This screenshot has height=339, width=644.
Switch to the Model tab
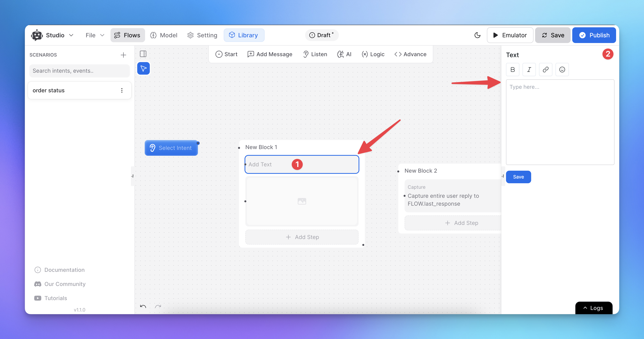164,35
